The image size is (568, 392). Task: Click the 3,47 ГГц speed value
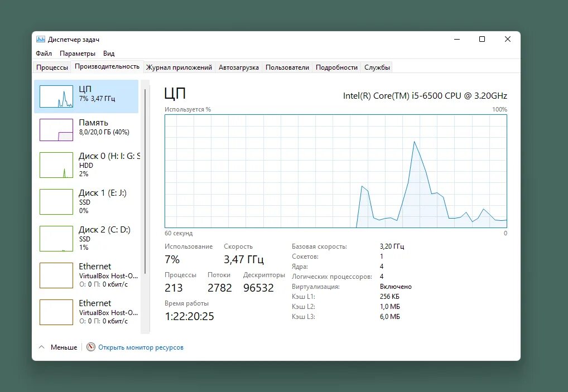(x=244, y=259)
